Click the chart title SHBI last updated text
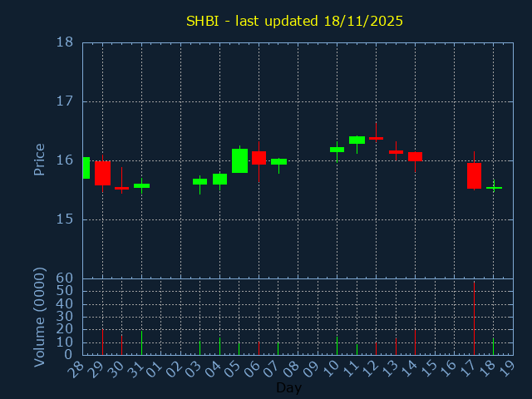 (x=294, y=21)
